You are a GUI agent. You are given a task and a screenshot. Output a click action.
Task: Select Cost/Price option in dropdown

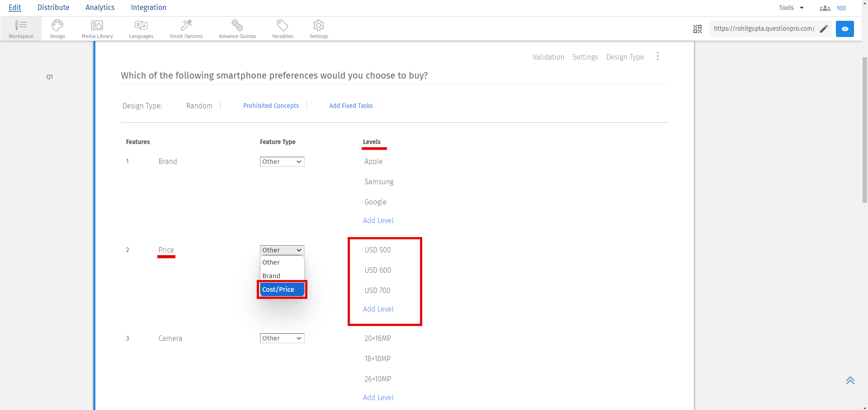(282, 289)
